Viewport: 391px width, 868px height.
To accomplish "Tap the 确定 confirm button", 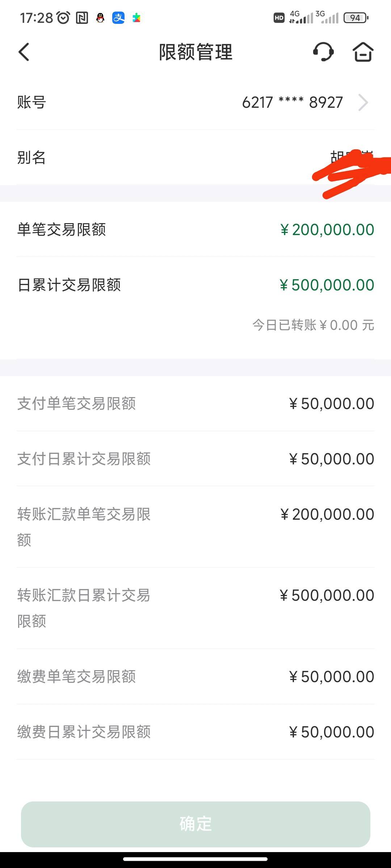I will (195, 824).
